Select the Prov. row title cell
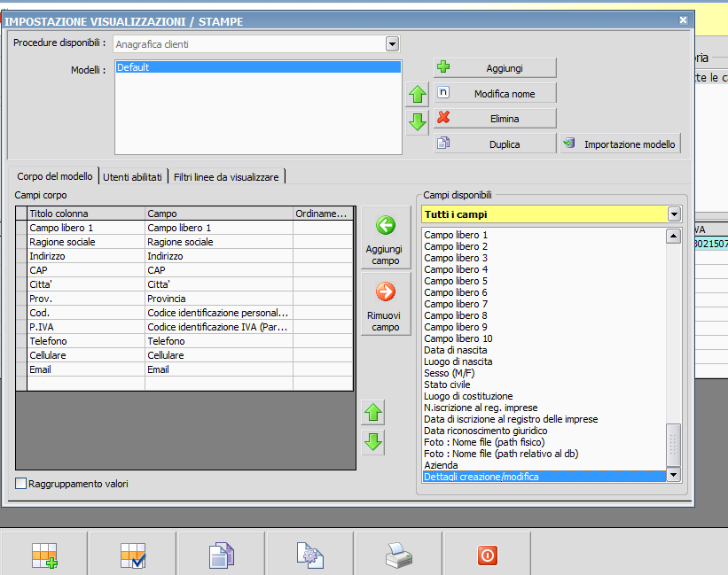The image size is (728, 575). (86, 299)
